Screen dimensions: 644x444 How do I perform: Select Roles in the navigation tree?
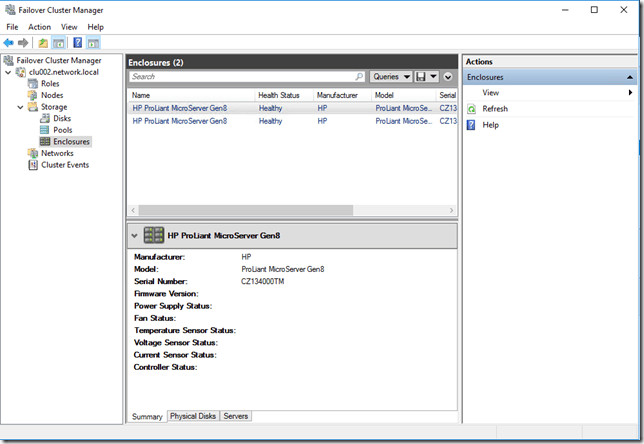pyautogui.click(x=50, y=84)
